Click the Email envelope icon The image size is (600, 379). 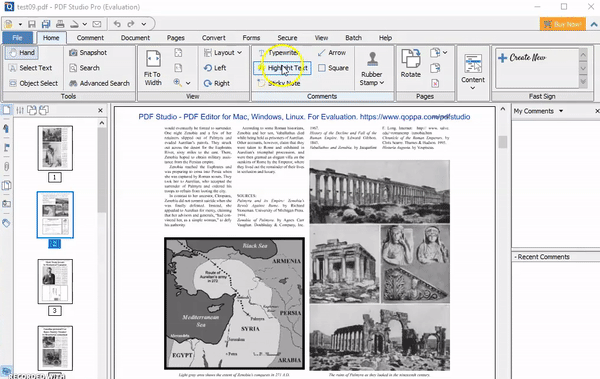click(97, 24)
